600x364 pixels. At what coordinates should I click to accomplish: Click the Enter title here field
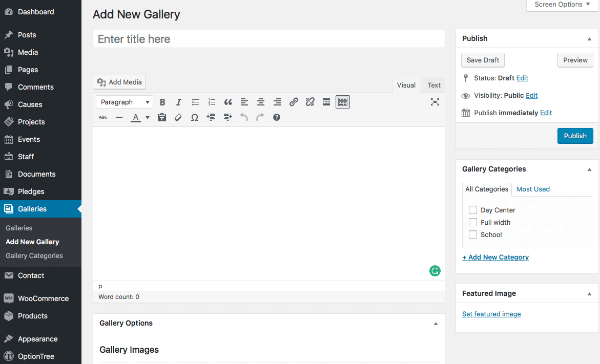click(x=269, y=38)
